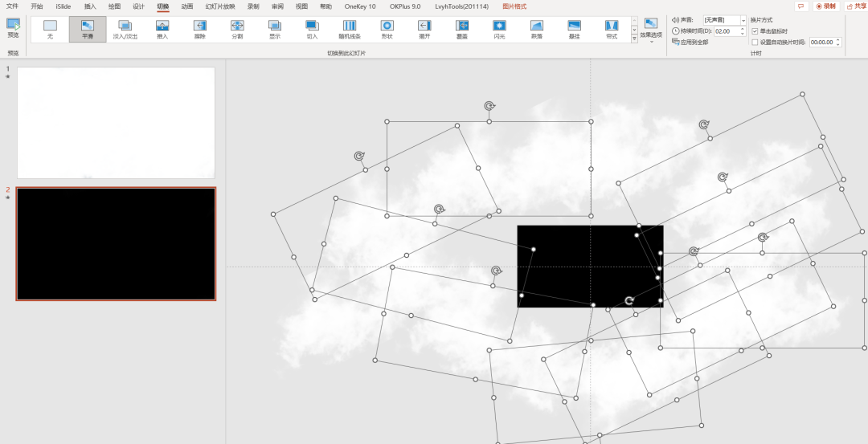Apply the 跌落 fall over transition
Screen dimensions: 868x444
click(536, 29)
